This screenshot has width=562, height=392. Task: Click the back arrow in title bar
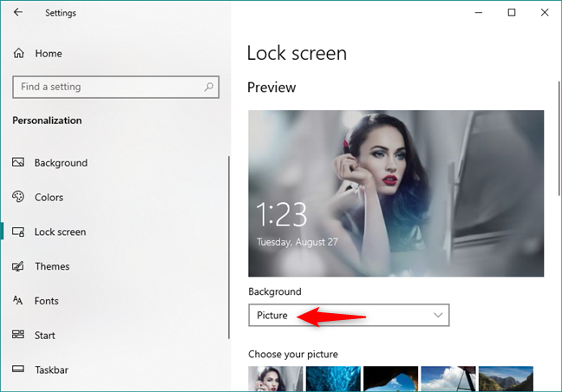point(19,13)
